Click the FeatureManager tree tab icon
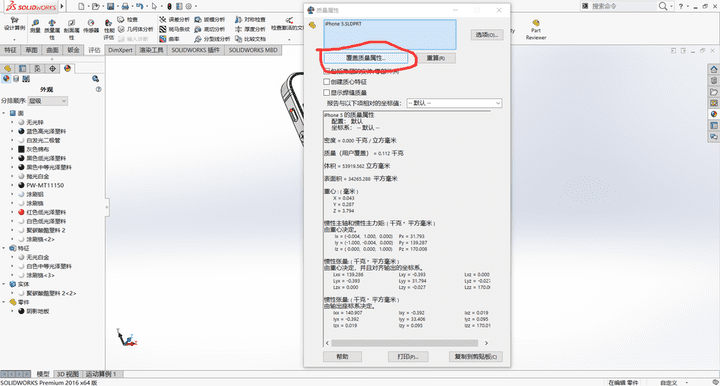This screenshot has height=386, width=720. [7, 68]
